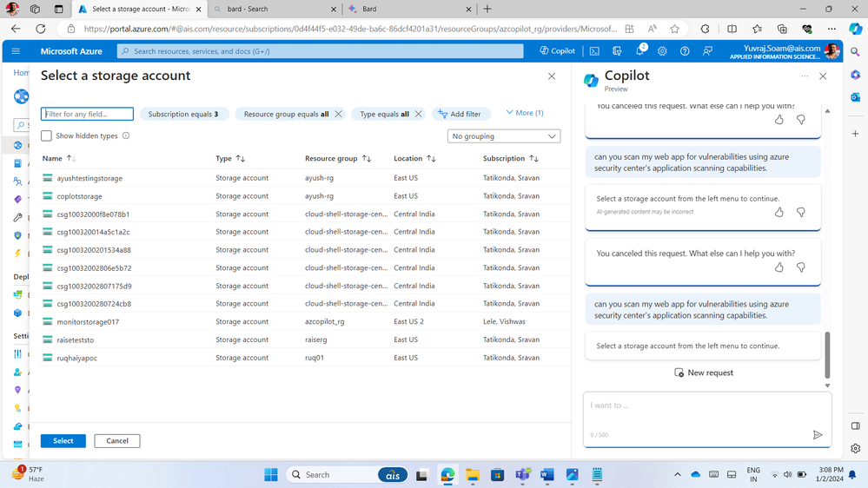The height and width of the screenshot is (488, 868).
Task: Launch Cloud Shell from the header
Action: [x=594, y=51]
